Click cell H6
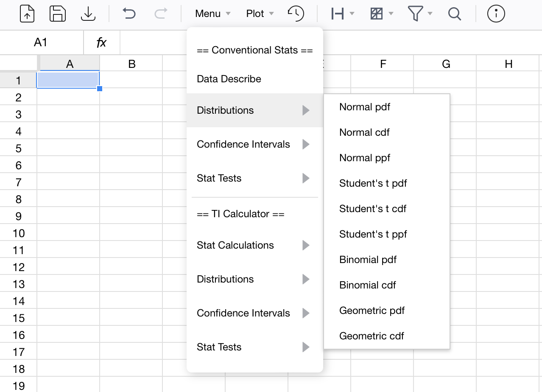This screenshot has width=542, height=392. coord(508,165)
